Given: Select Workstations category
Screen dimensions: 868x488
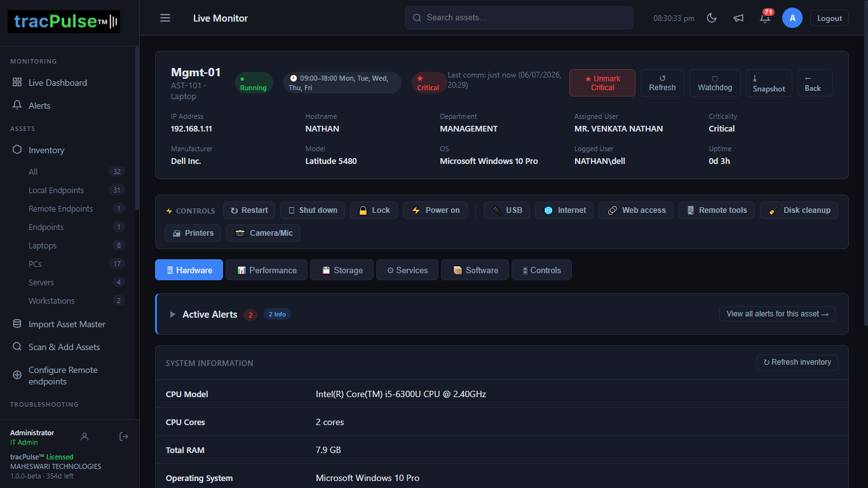Looking at the screenshot, I should tap(68, 301).
